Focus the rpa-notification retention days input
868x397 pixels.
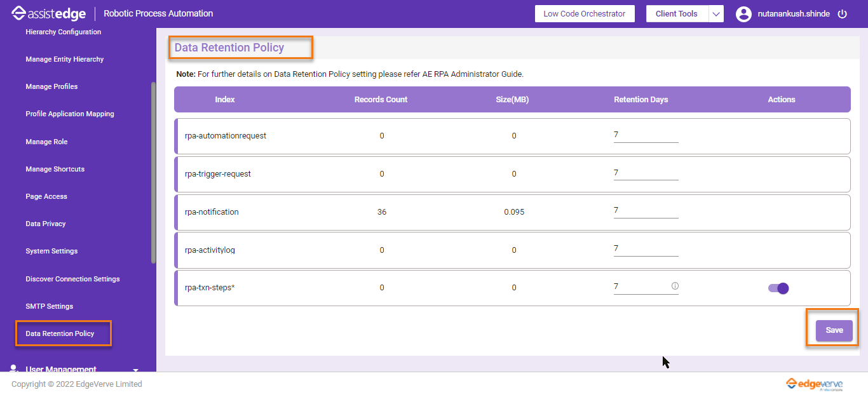coord(645,211)
